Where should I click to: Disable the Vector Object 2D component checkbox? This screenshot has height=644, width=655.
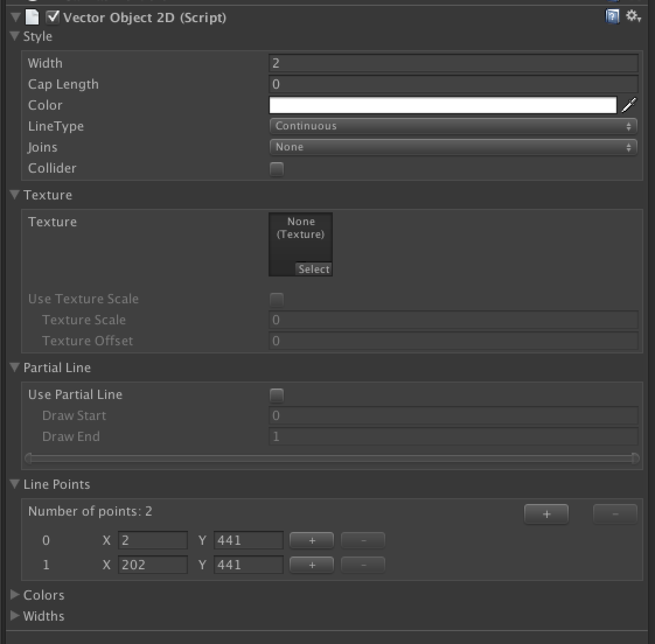pyautogui.click(x=53, y=17)
